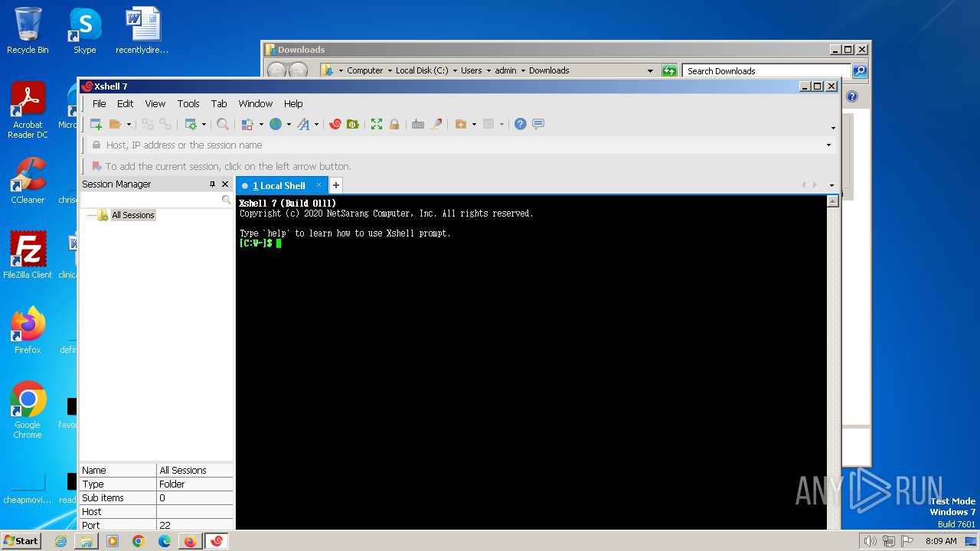Open the tab list dropdown arrow
This screenshot has height=551, width=980.
click(832, 185)
